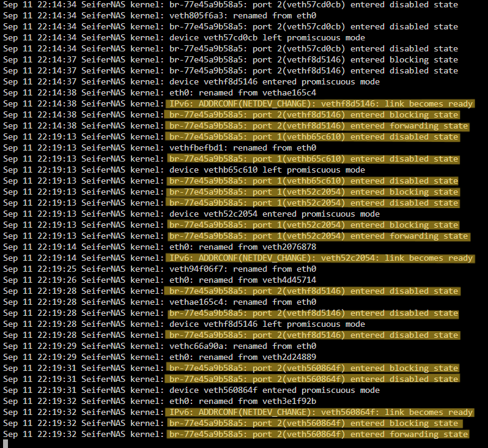This screenshot has height=448, width=488.
Task: Select highlighted 22:19:31 veth560864f 'entered blocking state'
Action: [312, 368]
